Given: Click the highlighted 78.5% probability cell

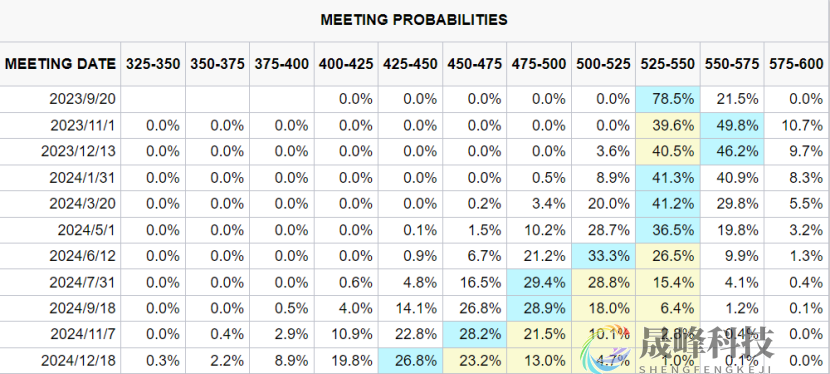Looking at the screenshot, I should tap(667, 99).
